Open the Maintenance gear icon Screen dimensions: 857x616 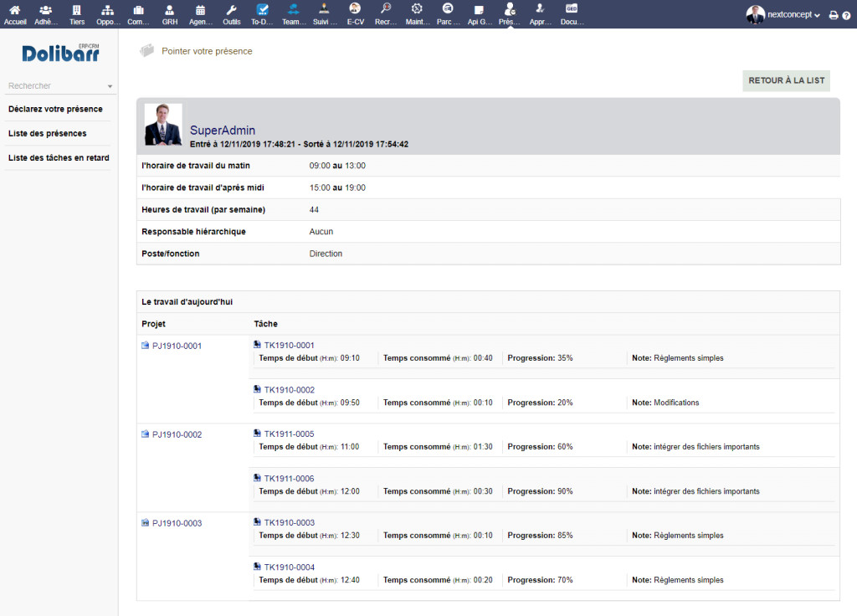[417, 10]
